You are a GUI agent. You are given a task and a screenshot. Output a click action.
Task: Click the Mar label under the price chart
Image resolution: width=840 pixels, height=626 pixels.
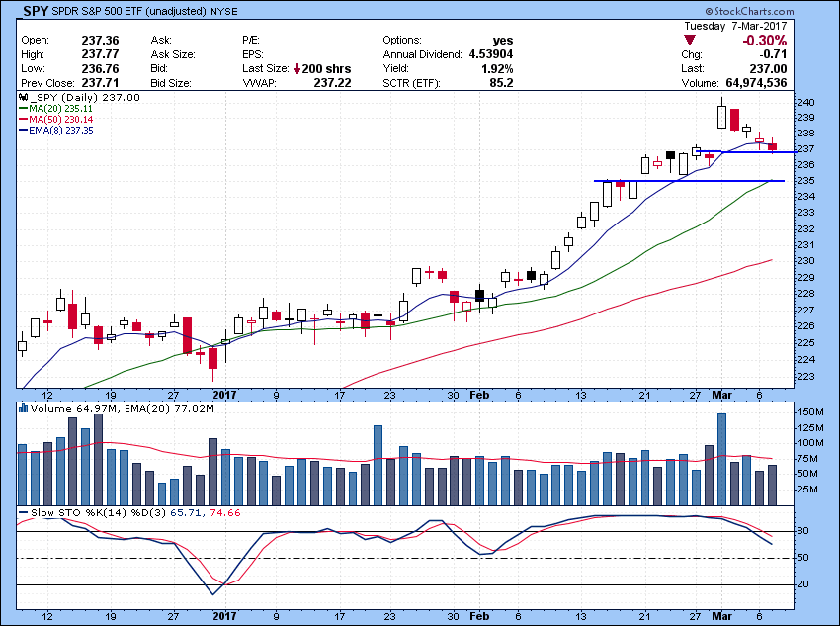click(x=721, y=395)
